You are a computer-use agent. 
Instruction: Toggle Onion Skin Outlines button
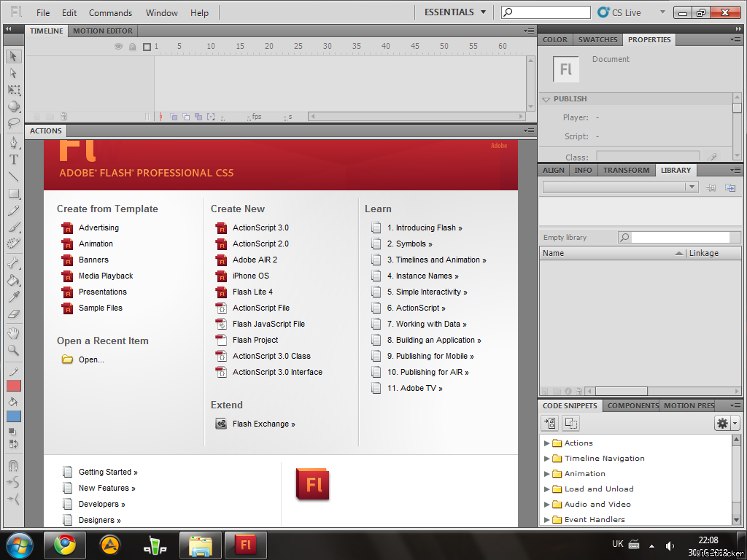[186, 117]
